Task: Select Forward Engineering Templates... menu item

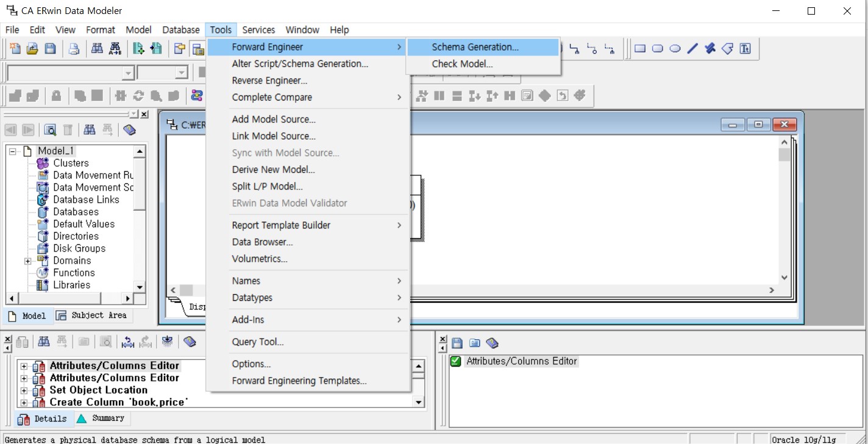Action: point(308,381)
